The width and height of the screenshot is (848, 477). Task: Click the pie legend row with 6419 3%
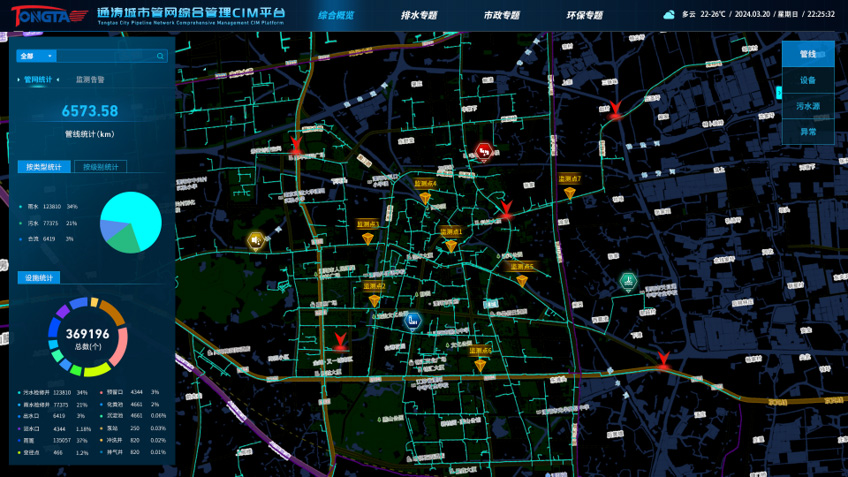46,238
